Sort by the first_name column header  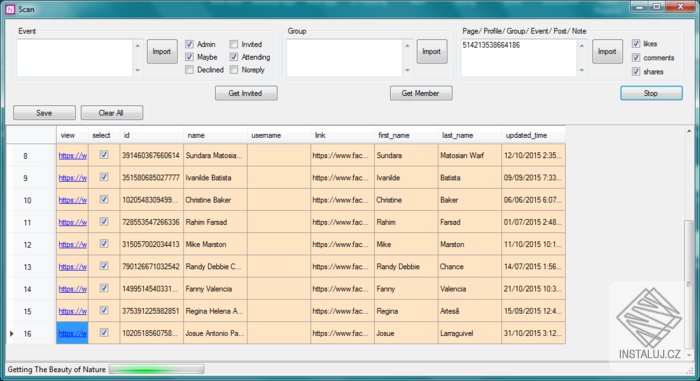[406, 135]
